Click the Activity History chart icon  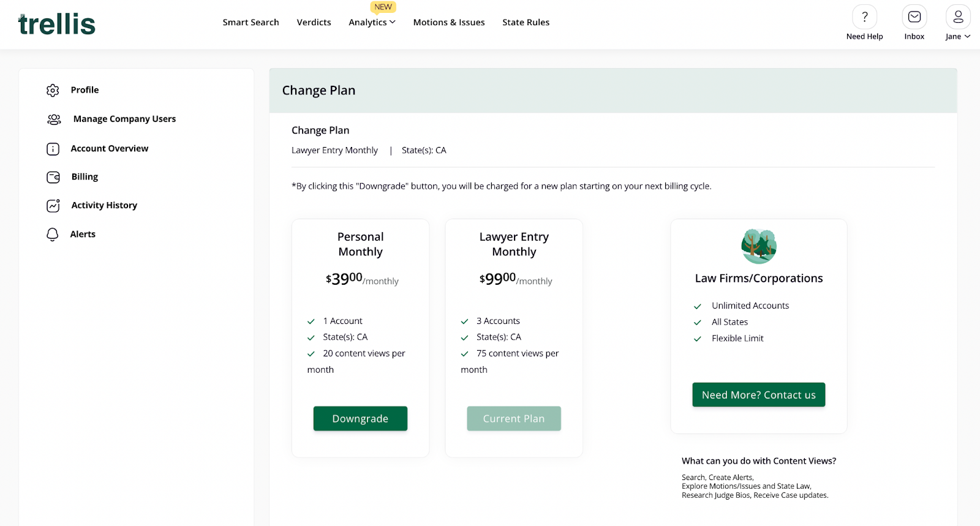(x=53, y=206)
